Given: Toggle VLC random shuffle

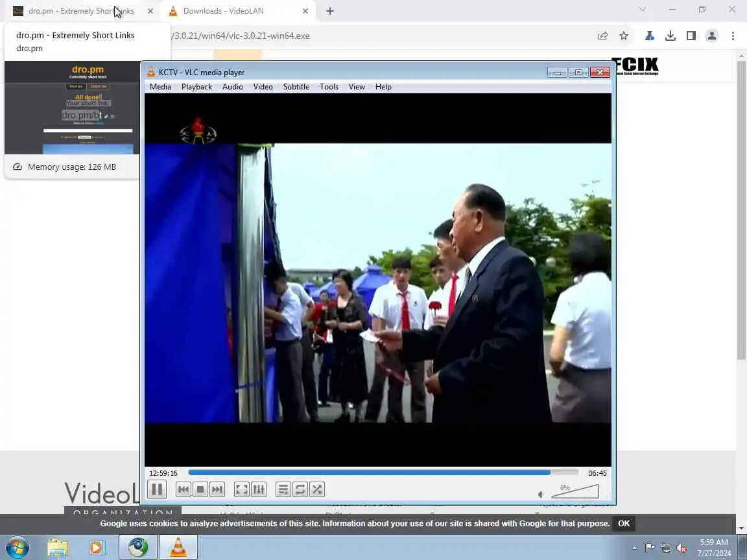Looking at the screenshot, I should point(317,489).
